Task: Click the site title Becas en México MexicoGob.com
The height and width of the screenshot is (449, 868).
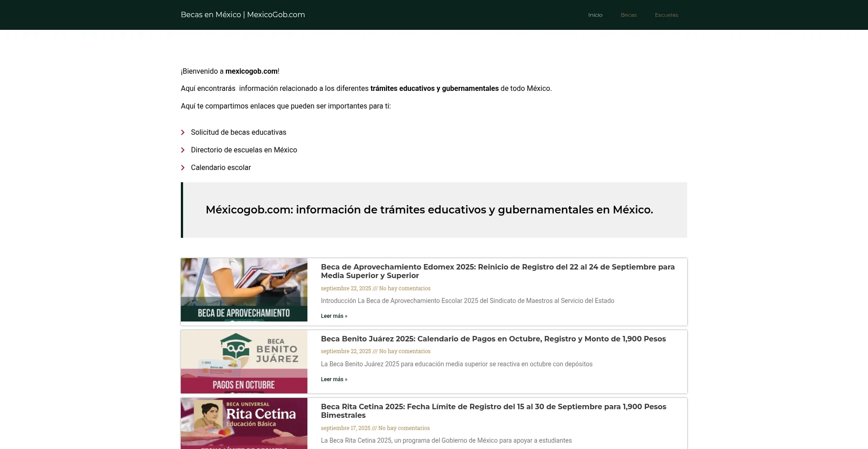Action: [243, 14]
